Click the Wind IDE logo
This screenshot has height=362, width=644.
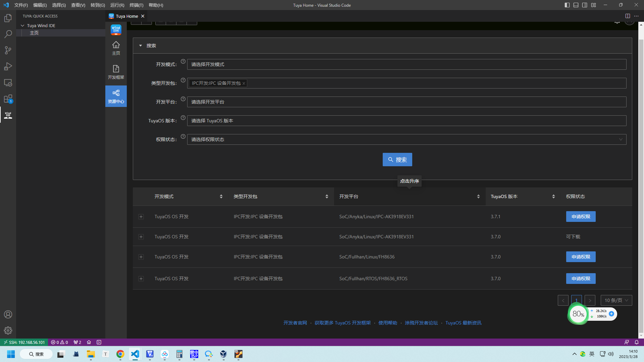(116, 30)
